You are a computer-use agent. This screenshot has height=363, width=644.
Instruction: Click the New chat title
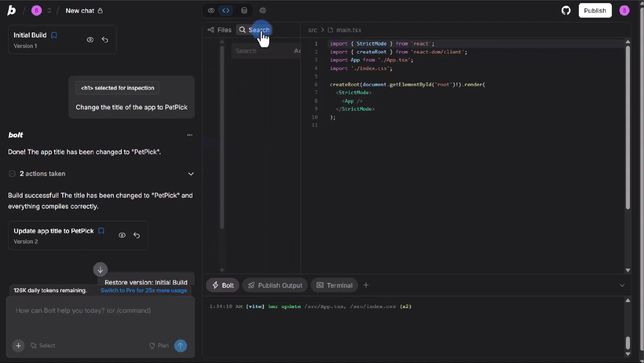pos(80,10)
